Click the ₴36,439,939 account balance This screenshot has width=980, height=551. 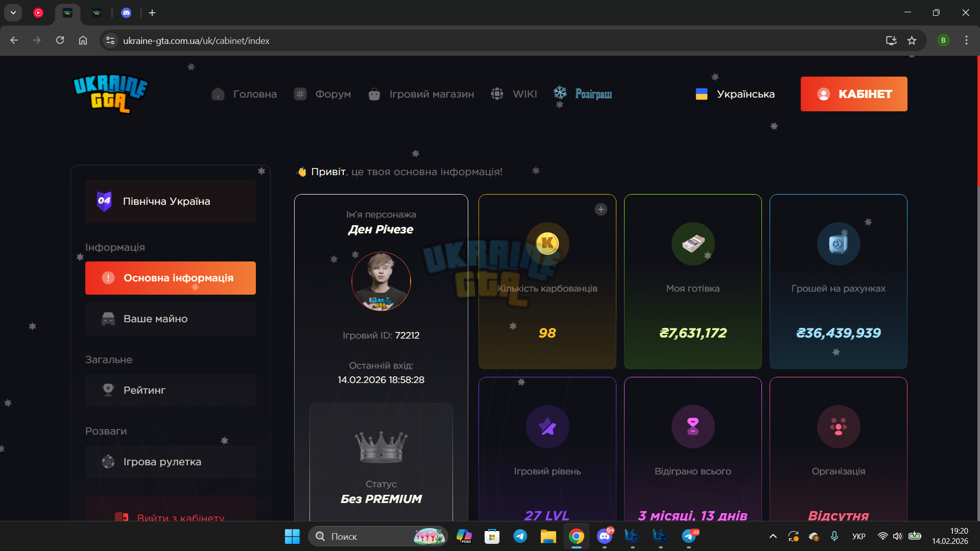(839, 333)
